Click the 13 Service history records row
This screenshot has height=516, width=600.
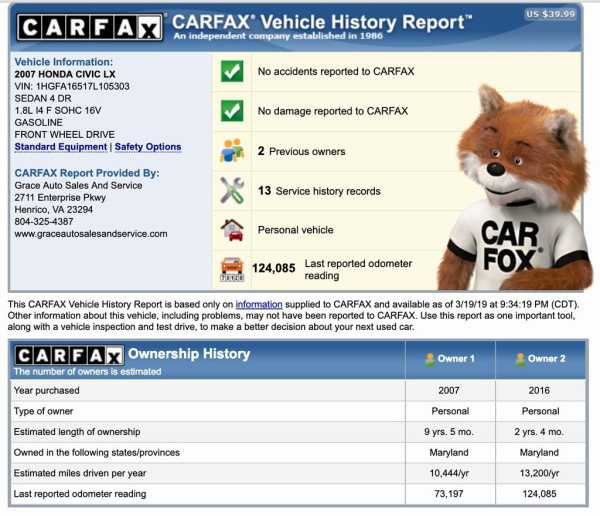[319, 191]
